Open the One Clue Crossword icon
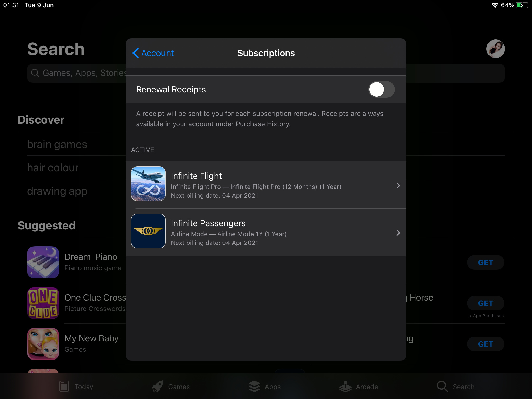The height and width of the screenshot is (399, 532). point(43,303)
